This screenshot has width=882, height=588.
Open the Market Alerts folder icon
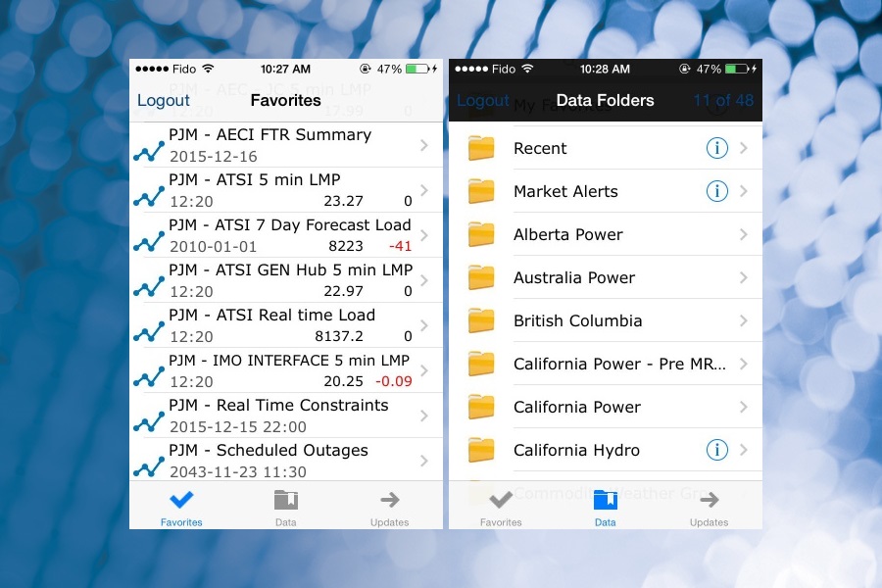(481, 191)
